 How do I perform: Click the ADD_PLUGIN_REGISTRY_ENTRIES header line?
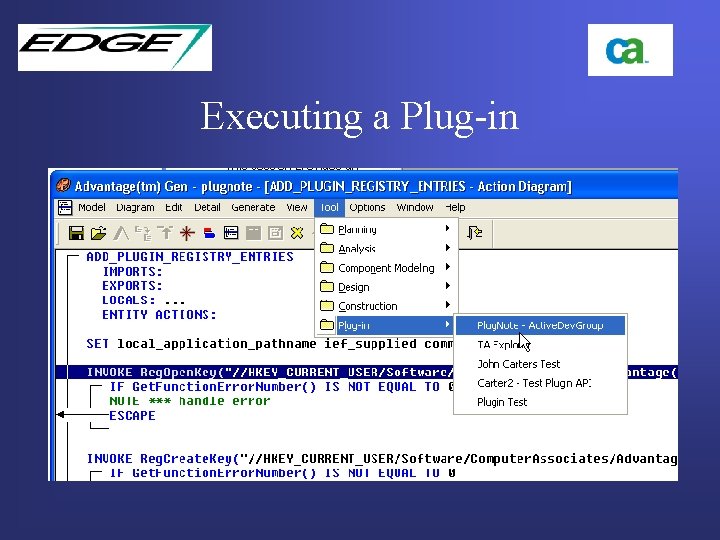coord(190,257)
